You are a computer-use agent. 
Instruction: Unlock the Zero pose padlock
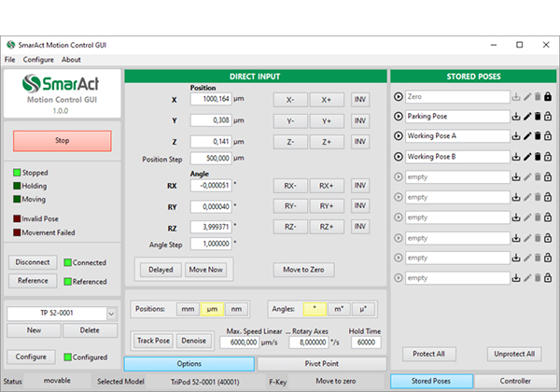pos(548,97)
